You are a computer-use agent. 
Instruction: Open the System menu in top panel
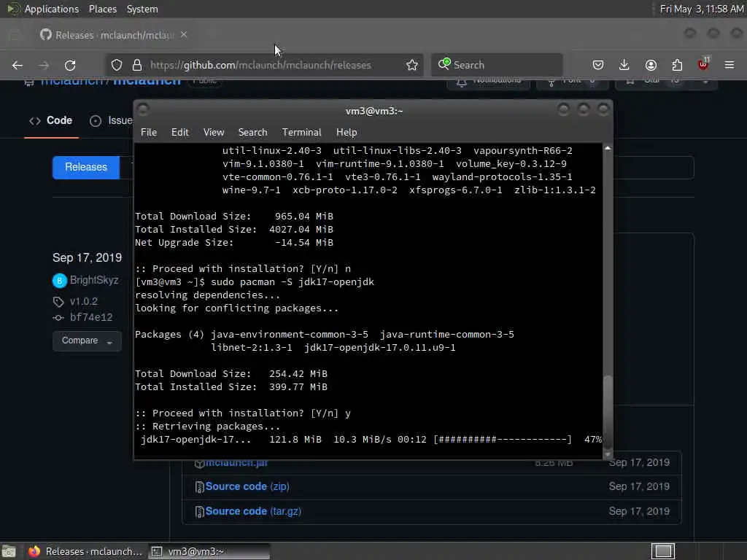pos(142,9)
